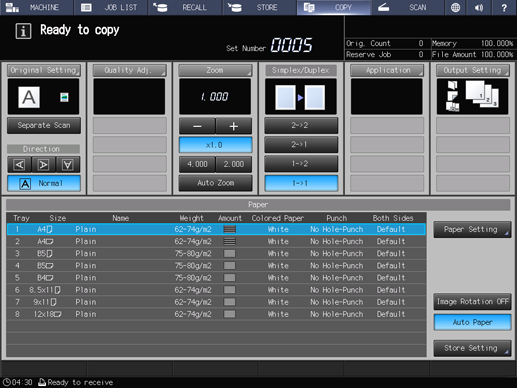Decrease zoom with the minus button

click(x=197, y=126)
